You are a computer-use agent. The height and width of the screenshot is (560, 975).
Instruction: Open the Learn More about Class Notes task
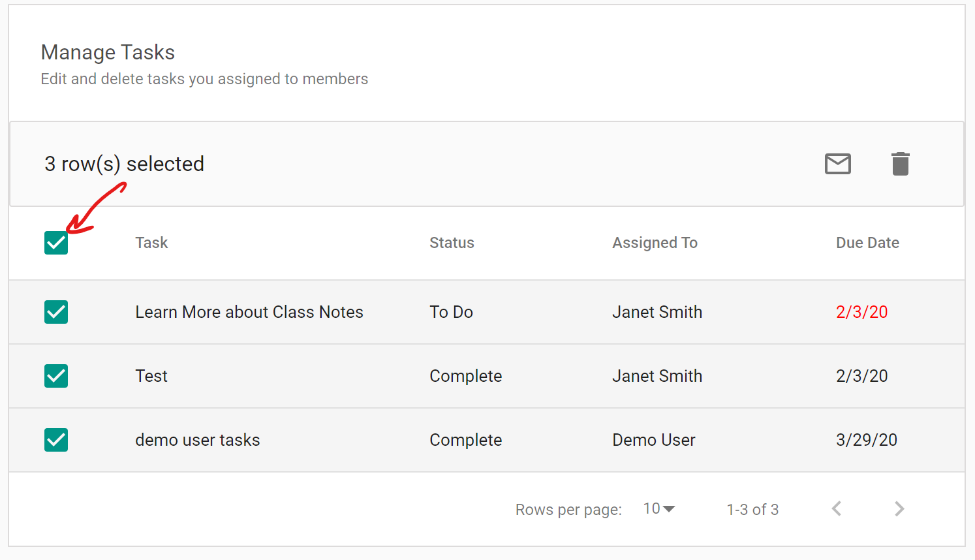pyautogui.click(x=249, y=312)
